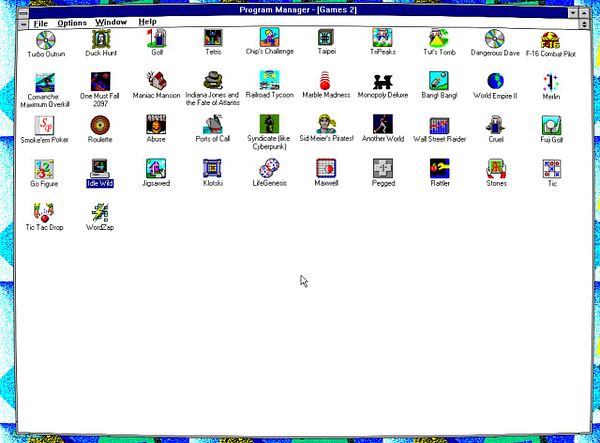Image resolution: width=600 pixels, height=443 pixels.
Task: Select the LifeGenesis icon
Action: pyautogui.click(x=269, y=168)
